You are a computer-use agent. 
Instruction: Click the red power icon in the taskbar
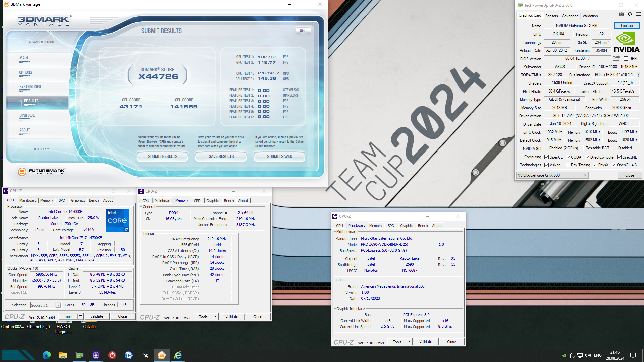point(112,355)
